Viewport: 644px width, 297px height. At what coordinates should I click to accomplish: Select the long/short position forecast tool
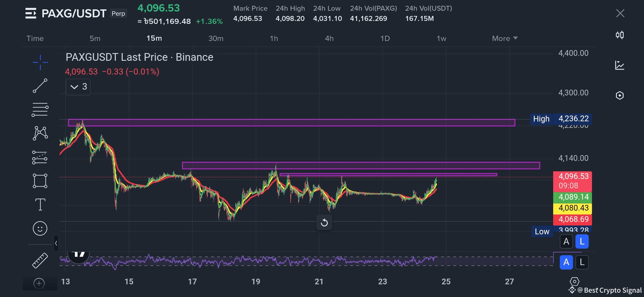point(40,157)
